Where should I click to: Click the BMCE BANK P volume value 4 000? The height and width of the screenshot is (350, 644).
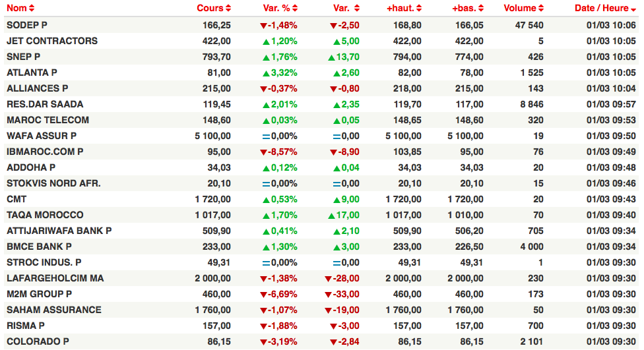pos(531,247)
